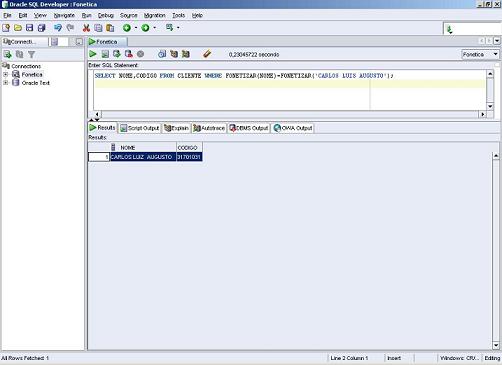Expand the Oracle Text connection node
Viewport: 502px width, 365px height.
click(x=6, y=83)
